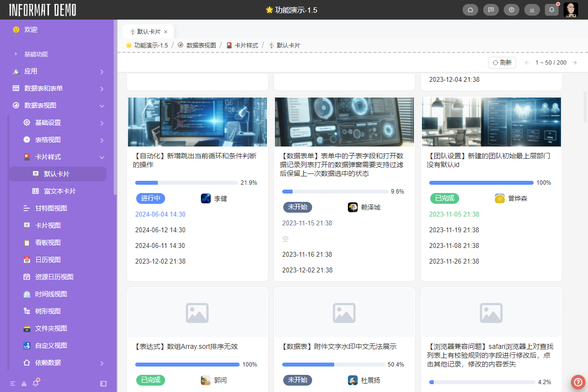Click the three-lines menu icon at sidebar bottom

(x=13, y=383)
